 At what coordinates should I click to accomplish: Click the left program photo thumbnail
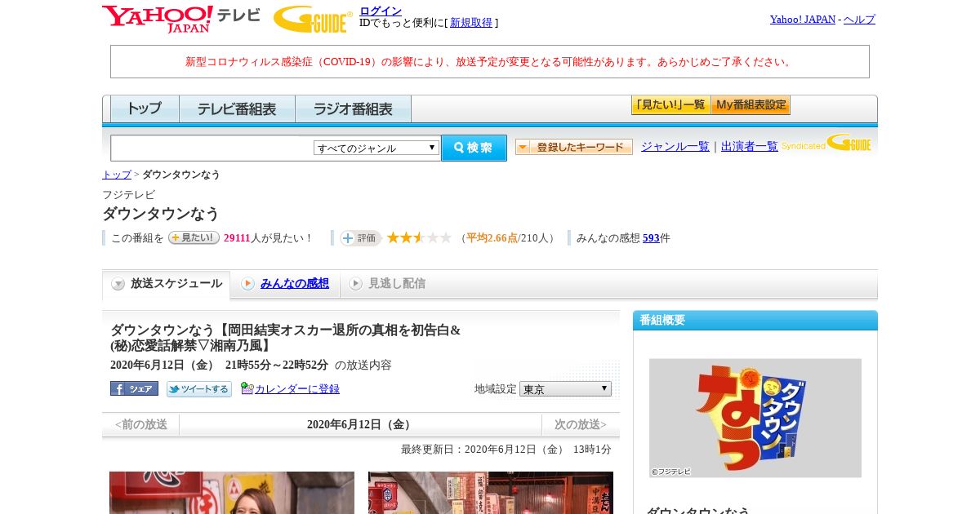pos(232,493)
